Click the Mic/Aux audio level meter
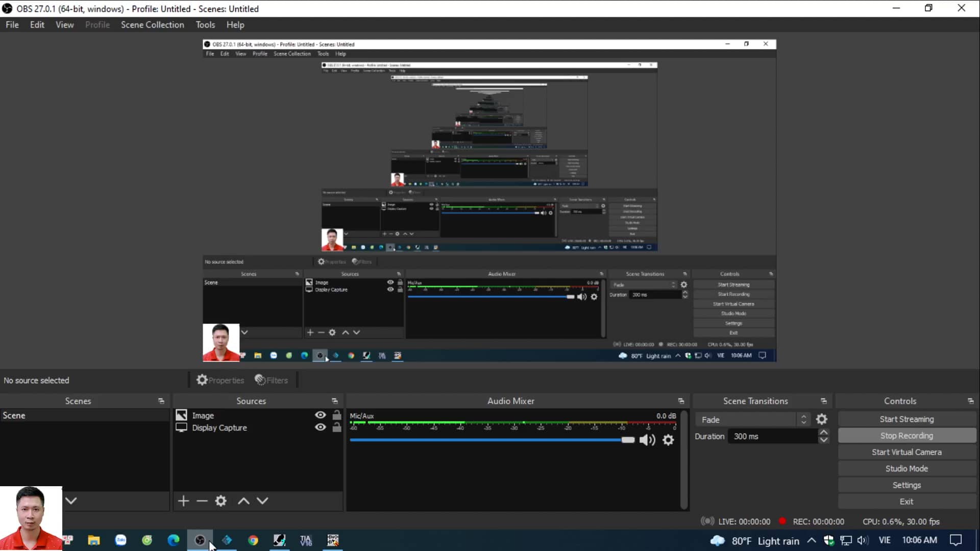 pyautogui.click(x=513, y=425)
